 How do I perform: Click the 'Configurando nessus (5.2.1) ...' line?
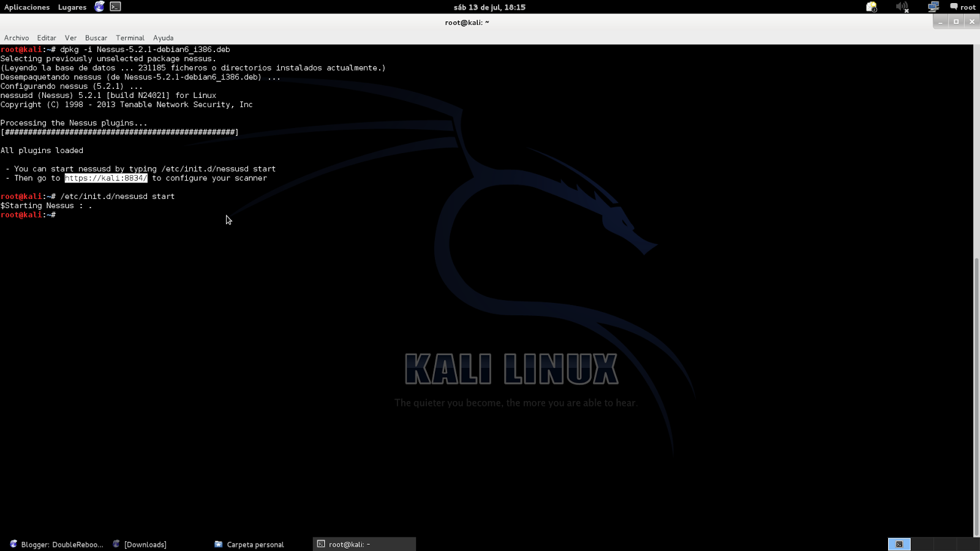coord(72,86)
